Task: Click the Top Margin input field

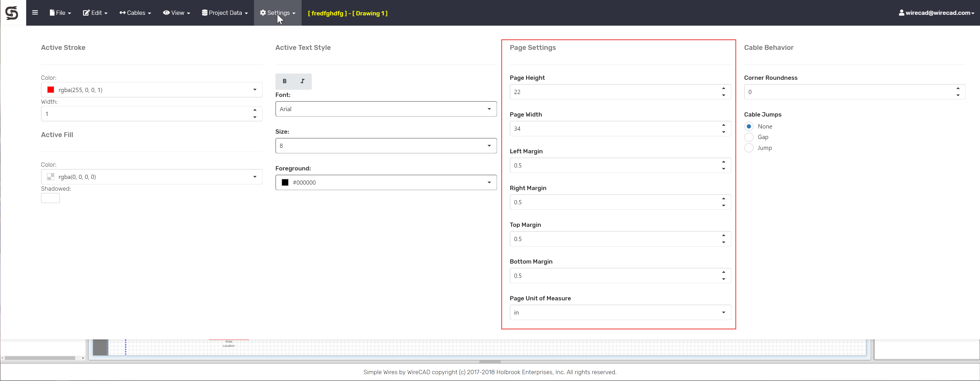Action: 620,239
